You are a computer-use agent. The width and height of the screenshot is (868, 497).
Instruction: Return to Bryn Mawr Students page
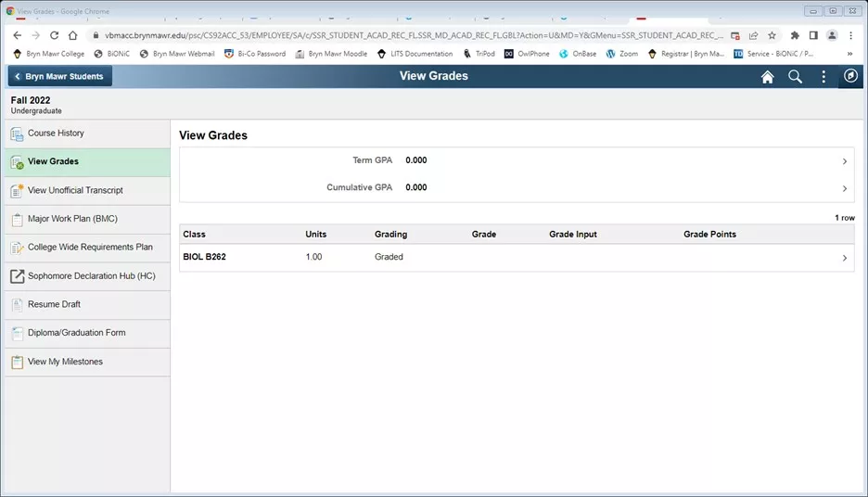(x=59, y=76)
